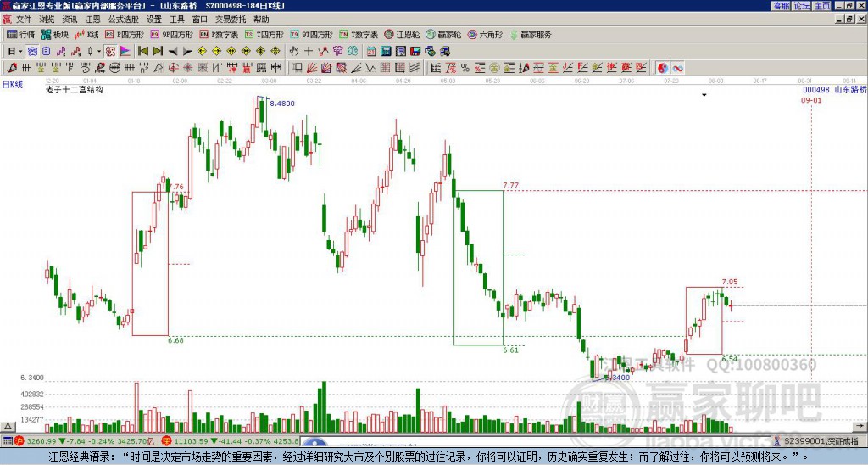This screenshot has width=868, height=465.
Task: Select the parallel lines channel tool
Action: (x=414, y=68)
